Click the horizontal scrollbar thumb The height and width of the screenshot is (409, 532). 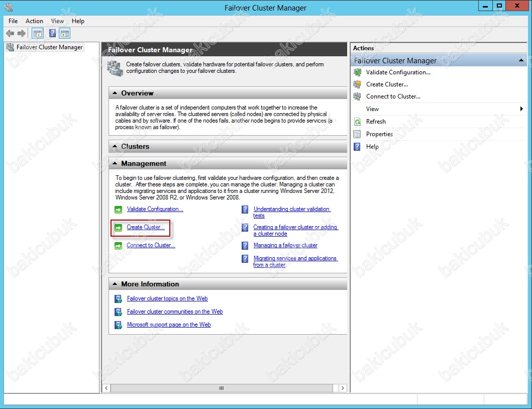(x=222, y=388)
